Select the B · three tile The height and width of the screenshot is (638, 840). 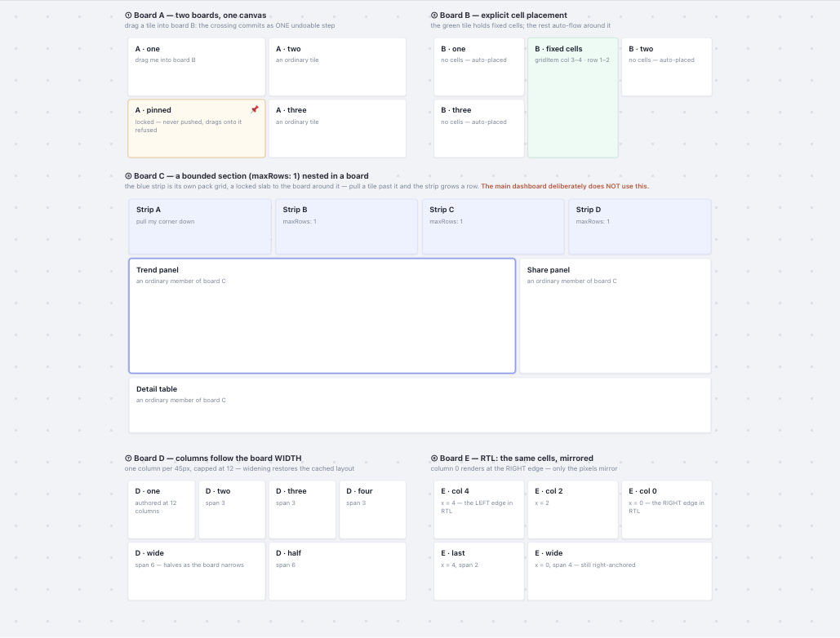(x=479, y=128)
